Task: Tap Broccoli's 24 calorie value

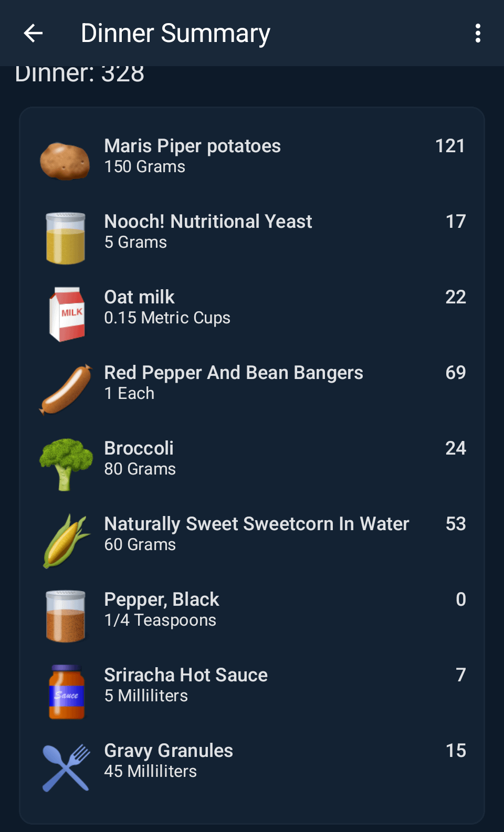Action: tap(455, 448)
